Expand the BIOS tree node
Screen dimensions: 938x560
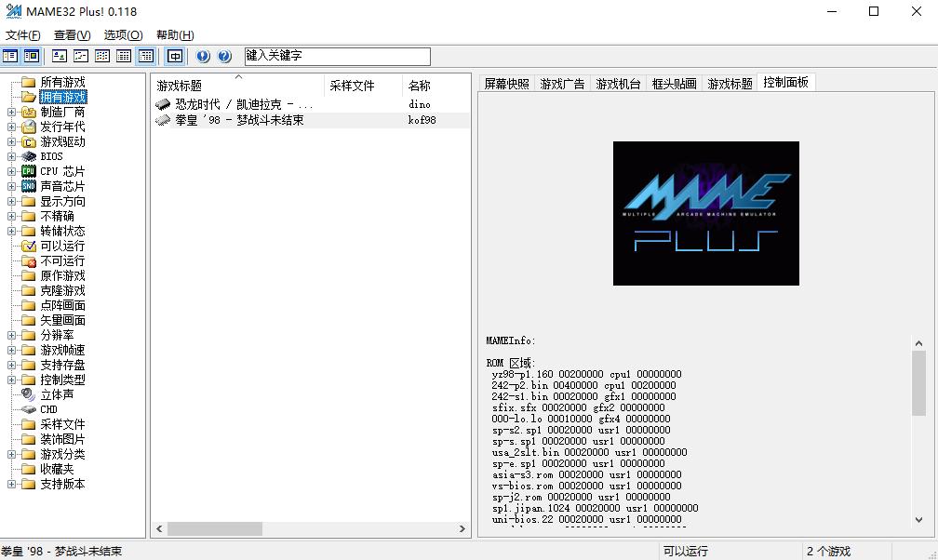click(x=11, y=157)
